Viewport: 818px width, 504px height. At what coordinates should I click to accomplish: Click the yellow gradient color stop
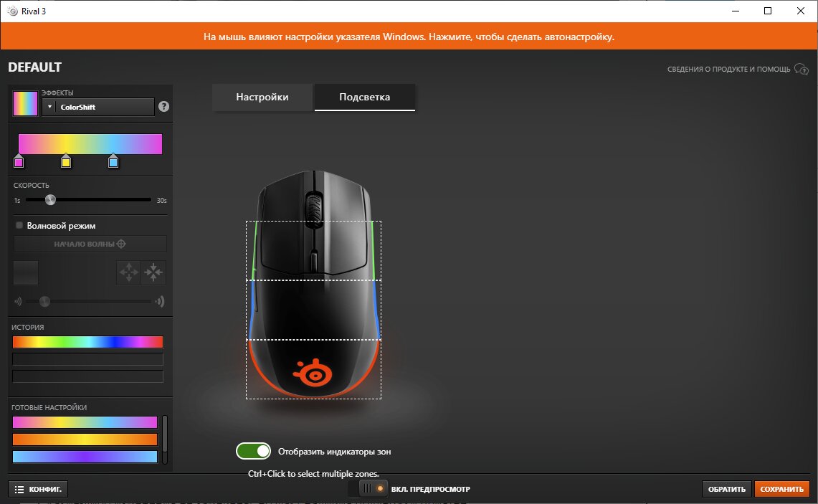tap(66, 161)
